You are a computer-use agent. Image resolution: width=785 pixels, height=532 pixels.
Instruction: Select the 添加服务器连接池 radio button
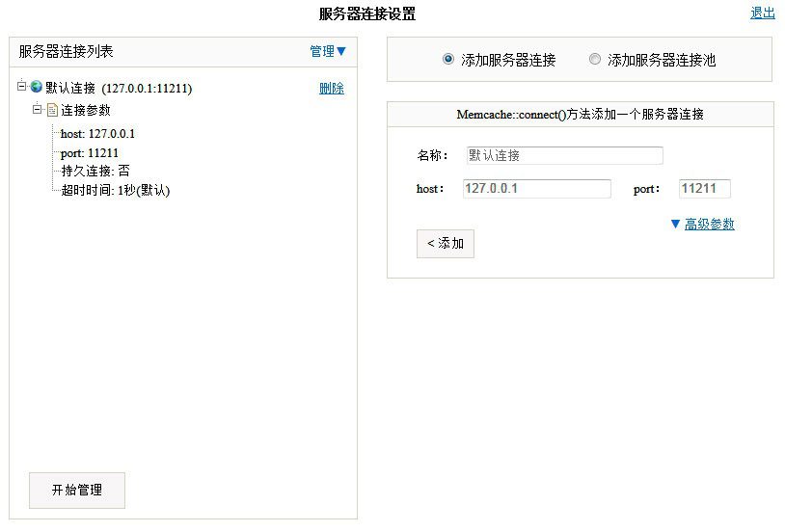click(x=594, y=60)
